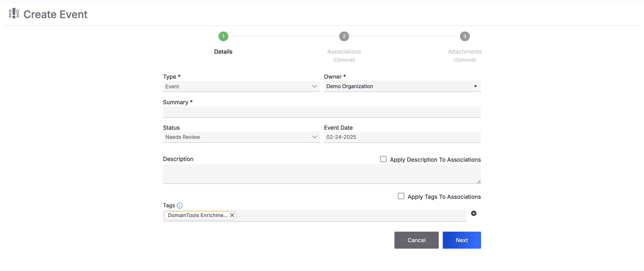Click the plus icon to add a tag

[474, 213]
